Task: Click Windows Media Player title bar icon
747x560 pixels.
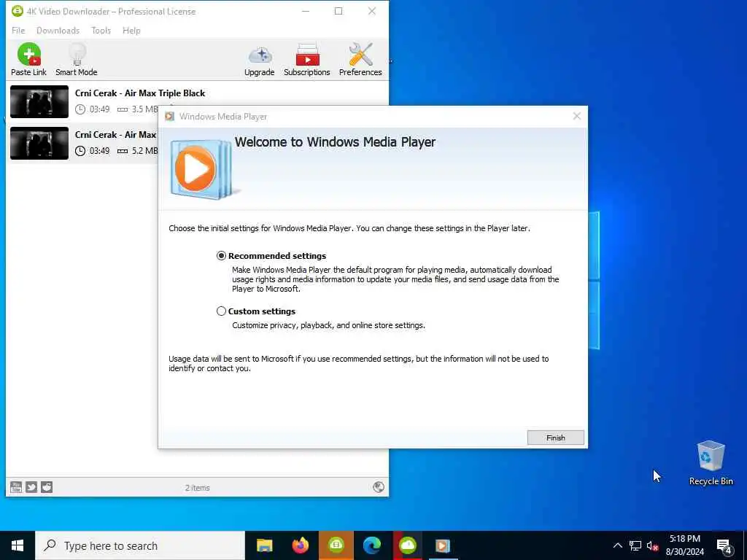Action: [x=169, y=117]
